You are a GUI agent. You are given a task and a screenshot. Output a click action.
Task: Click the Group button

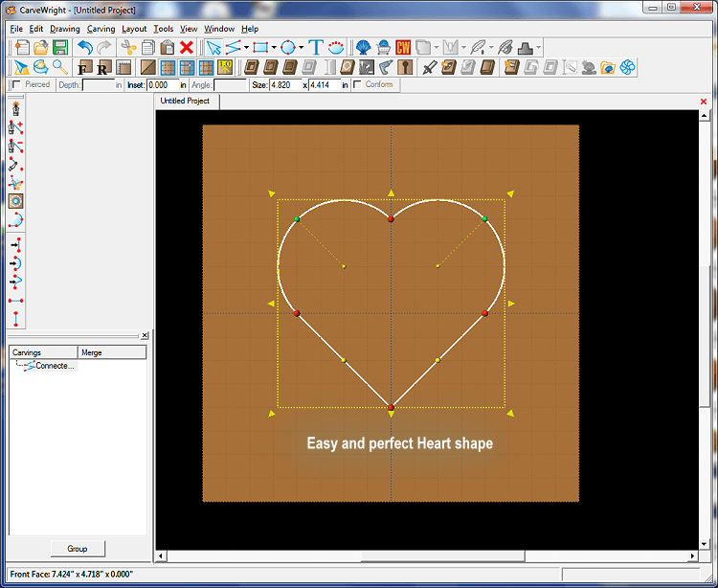[x=78, y=549]
